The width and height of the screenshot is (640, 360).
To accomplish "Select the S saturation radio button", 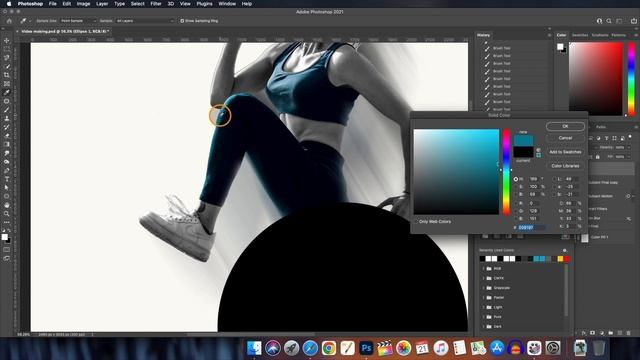I will click(516, 187).
